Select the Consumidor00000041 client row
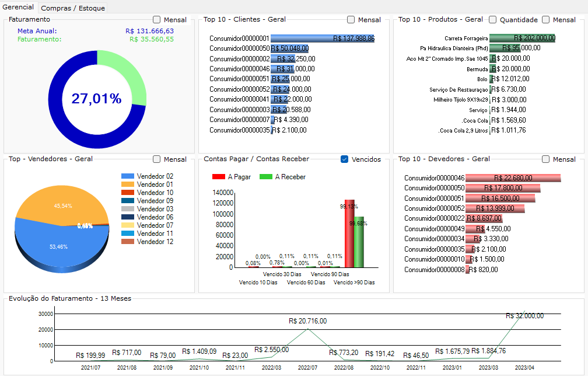 pos(261,99)
